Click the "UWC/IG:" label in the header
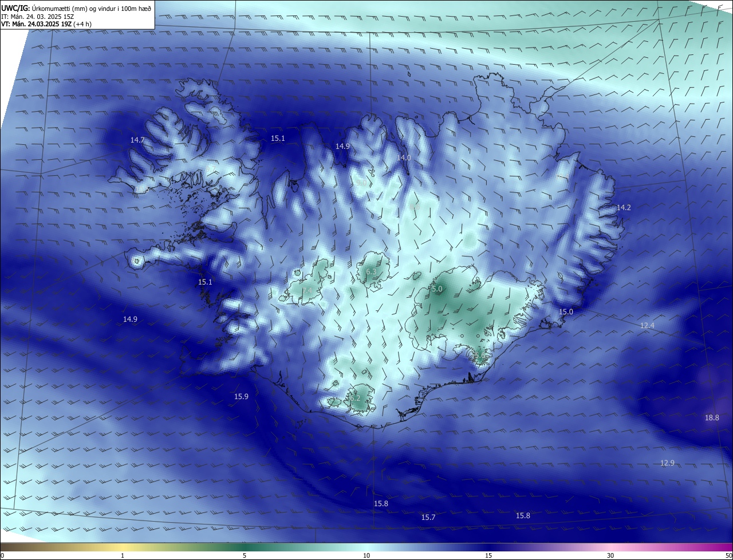 pyautogui.click(x=15, y=8)
